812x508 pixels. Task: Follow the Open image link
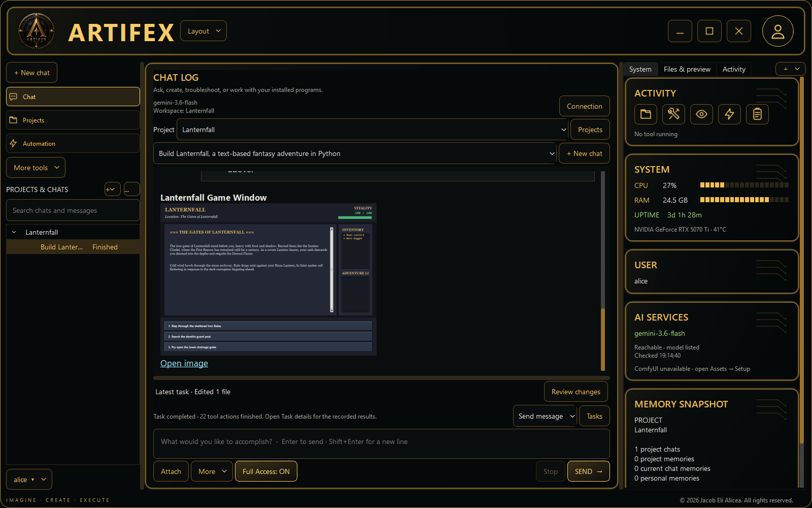(x=184, y=363)
